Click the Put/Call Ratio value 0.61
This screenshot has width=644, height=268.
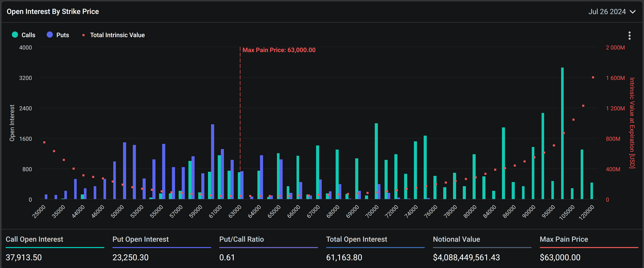pos(227,258)
